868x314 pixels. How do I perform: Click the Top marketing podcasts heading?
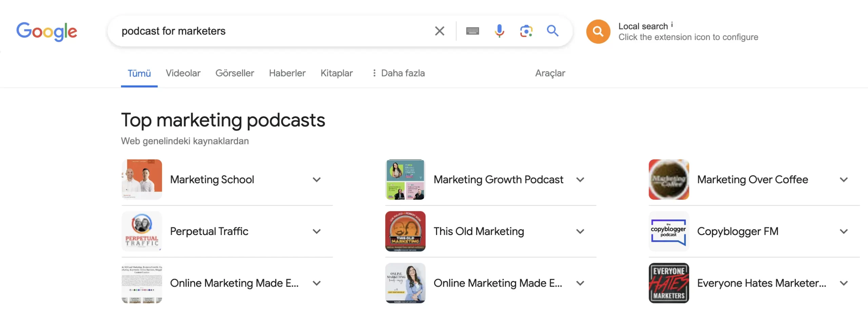(223, 120)
